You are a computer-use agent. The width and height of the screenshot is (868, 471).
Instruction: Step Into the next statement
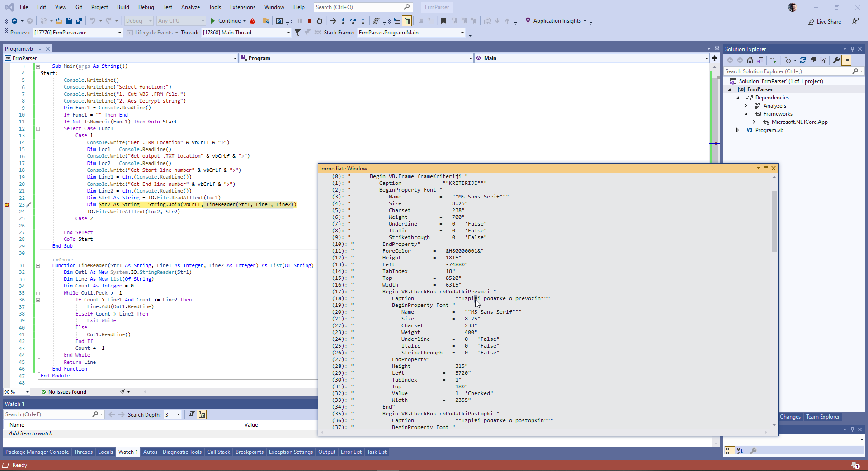[343, 21]
